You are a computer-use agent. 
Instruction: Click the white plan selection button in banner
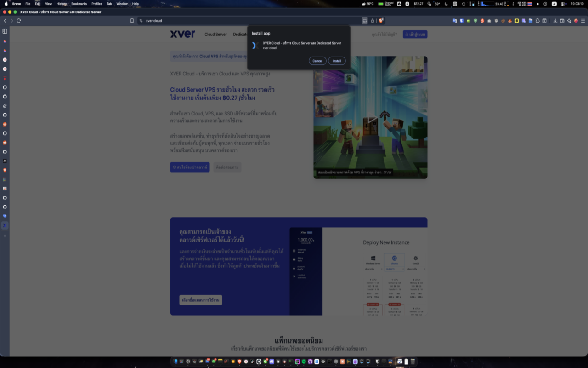(x=201, y=300)
